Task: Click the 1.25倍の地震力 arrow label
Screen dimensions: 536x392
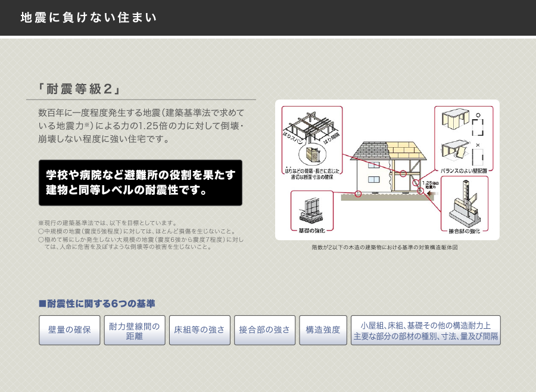Action: (429, 185)
